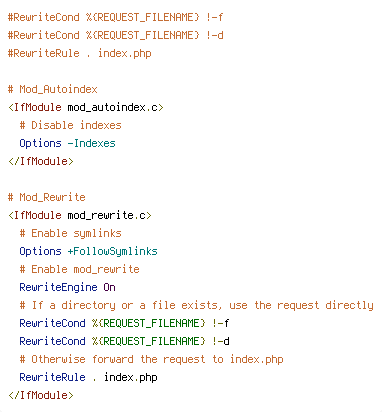382x412 pixels.
Task: Click the active RewriteCond line ending in !-f
Action: click(x=124, y=323)
